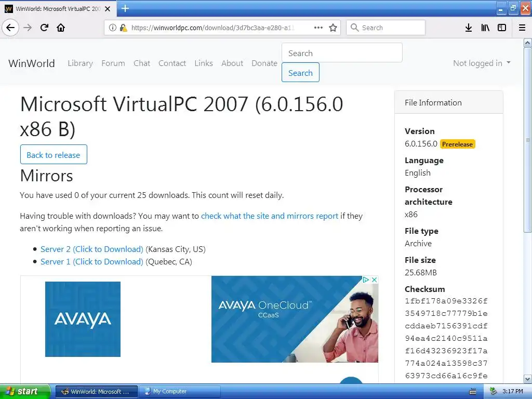Restore down the Firefox window
Screen dimensions: 532x399
coord(513,8)
